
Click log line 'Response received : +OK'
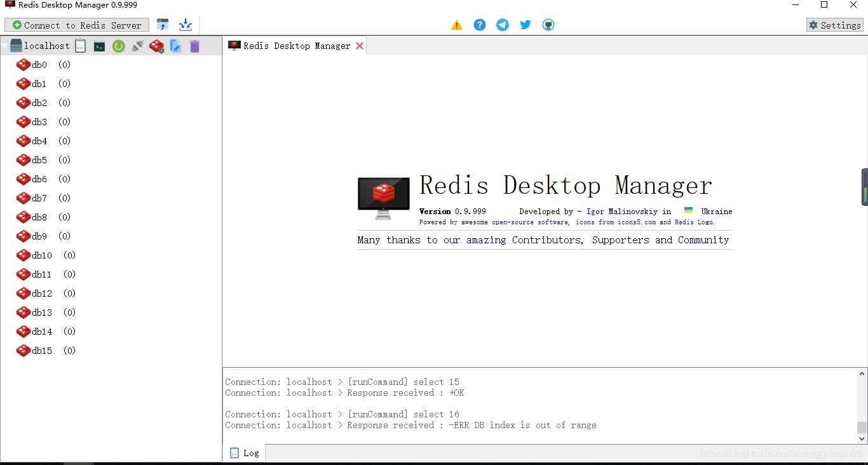(344, 393)
